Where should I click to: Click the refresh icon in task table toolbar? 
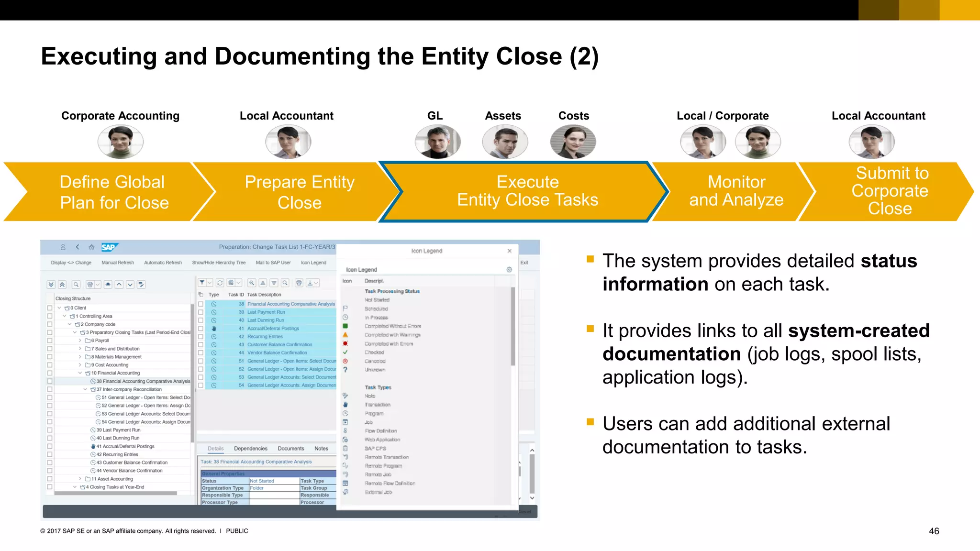(220, 283)
